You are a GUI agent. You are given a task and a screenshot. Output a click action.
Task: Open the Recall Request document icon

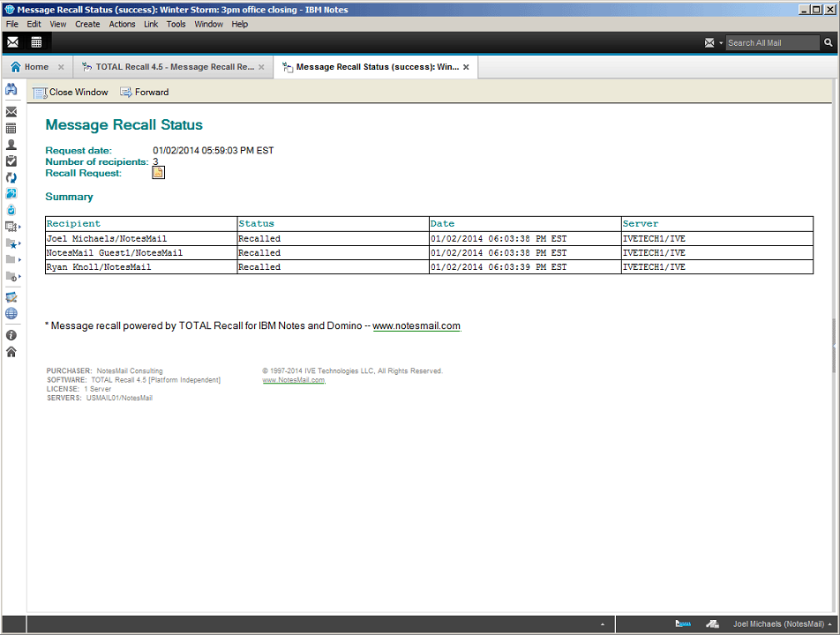point(159,173)
